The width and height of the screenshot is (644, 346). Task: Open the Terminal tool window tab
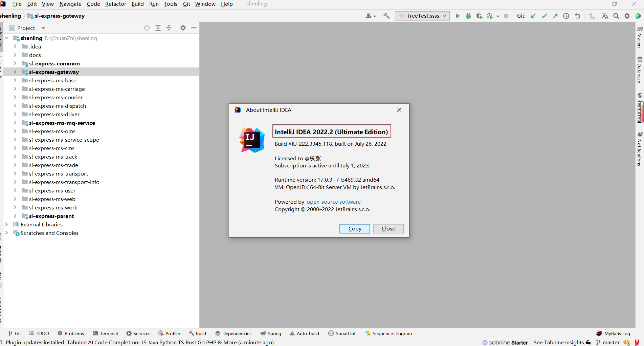pos(106,333)
